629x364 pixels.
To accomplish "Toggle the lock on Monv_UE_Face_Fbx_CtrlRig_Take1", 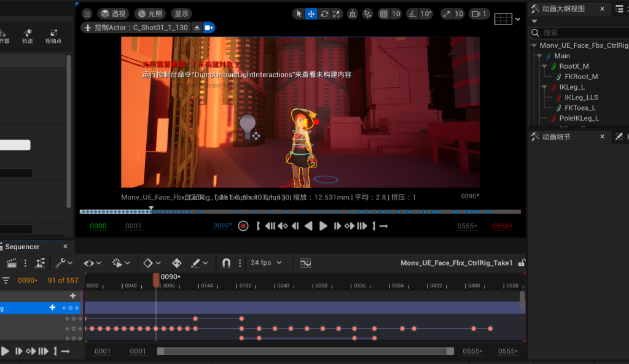I will point(522,263).
